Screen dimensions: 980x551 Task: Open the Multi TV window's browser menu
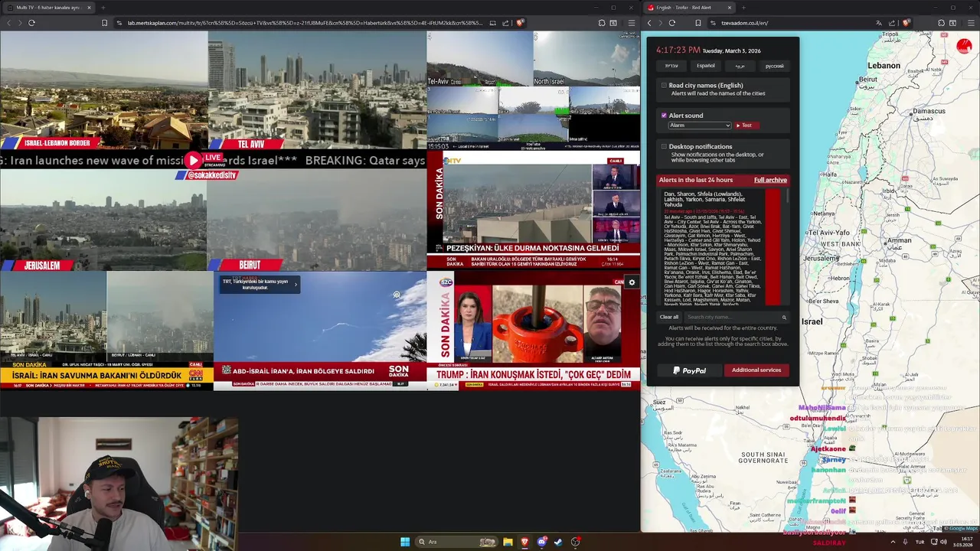[631, 23]
